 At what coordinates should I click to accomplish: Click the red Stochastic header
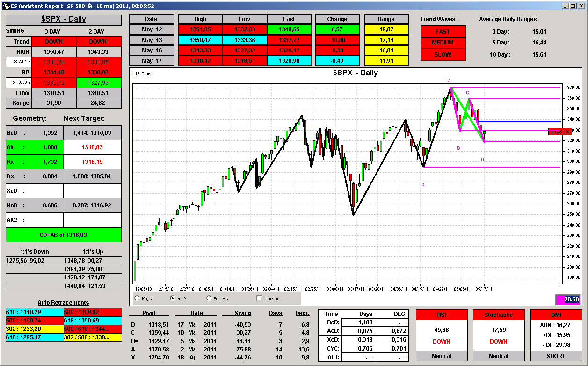coord(498,315)
